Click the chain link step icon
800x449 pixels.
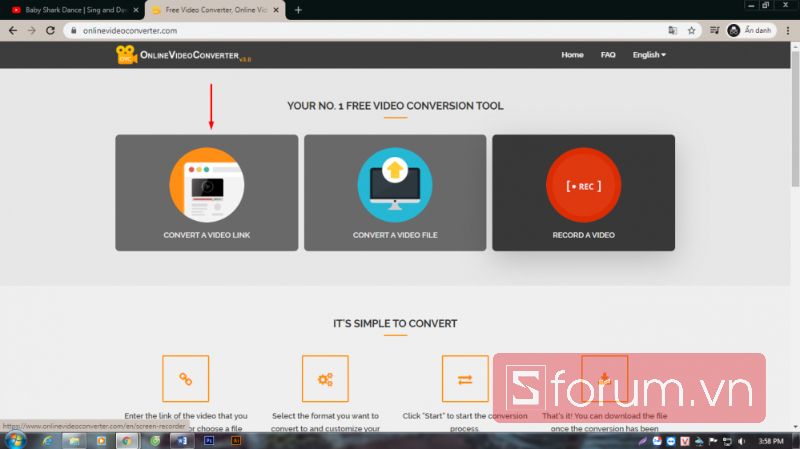(186, 379)
